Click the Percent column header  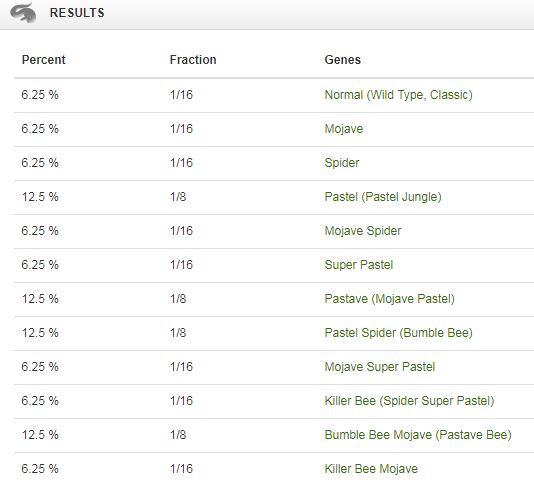44,60
